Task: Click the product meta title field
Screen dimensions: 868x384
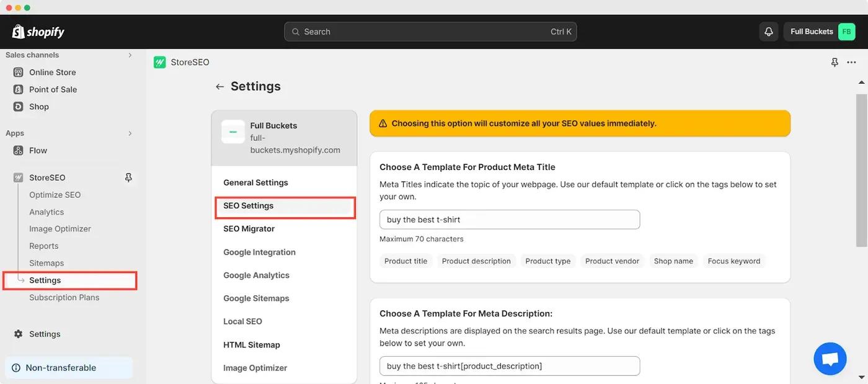Action: point(510,220)
